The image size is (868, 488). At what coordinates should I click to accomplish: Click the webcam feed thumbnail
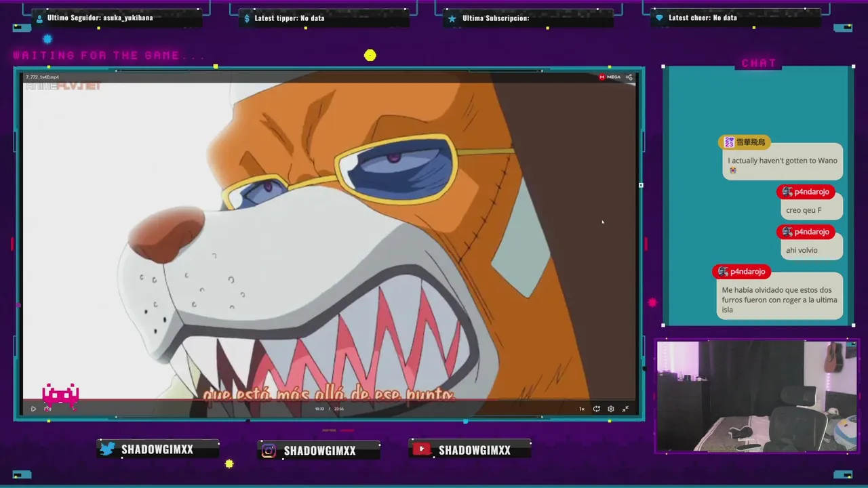(757, 396)
